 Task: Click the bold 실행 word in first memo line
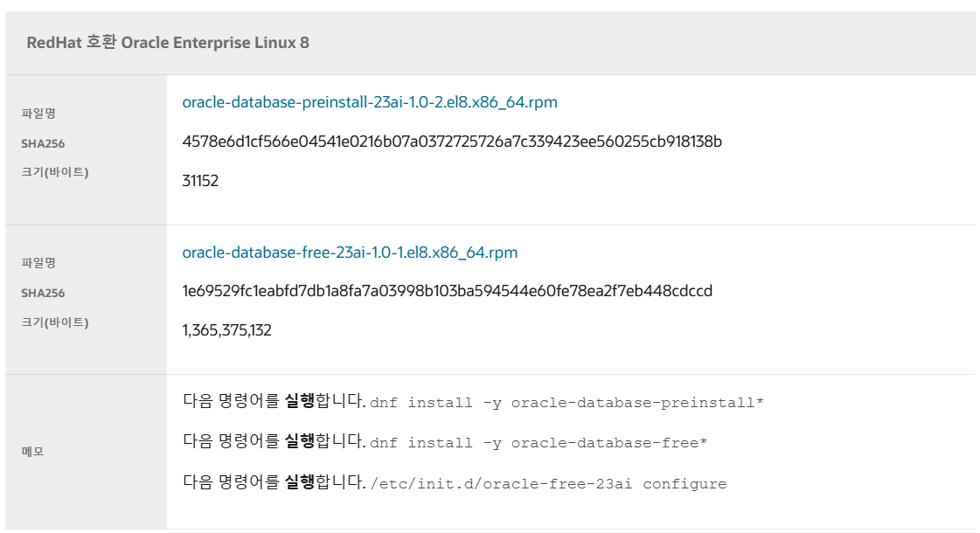[299, 401]
